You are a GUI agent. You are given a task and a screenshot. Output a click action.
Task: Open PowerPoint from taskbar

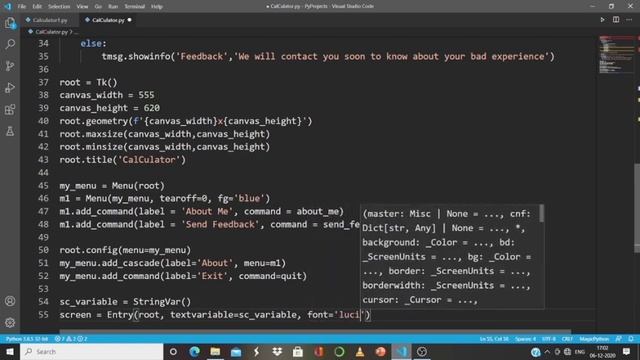click(x=381, y=351)
